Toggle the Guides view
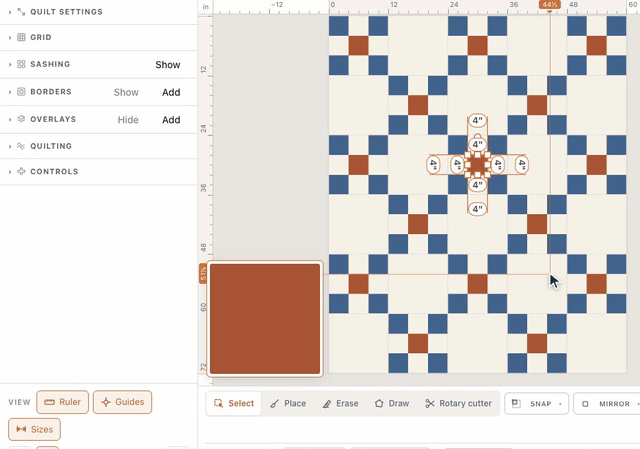The image size is (640, 449). 122,402
